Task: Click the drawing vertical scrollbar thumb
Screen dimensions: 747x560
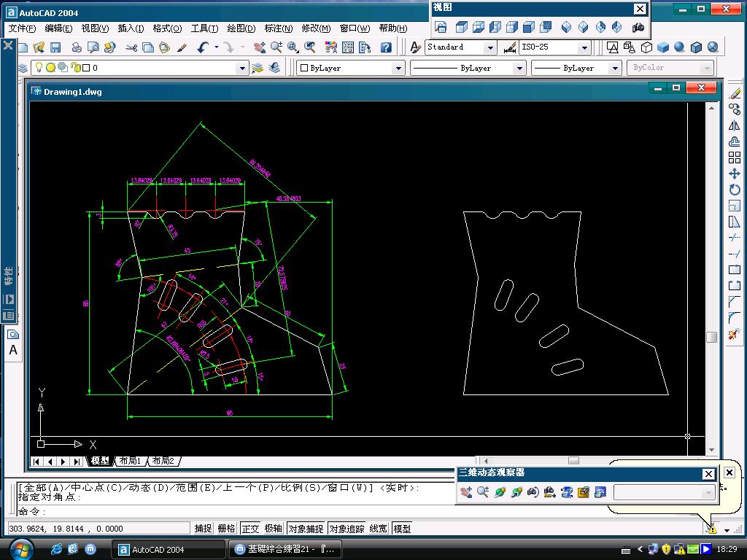Action: 711,337
